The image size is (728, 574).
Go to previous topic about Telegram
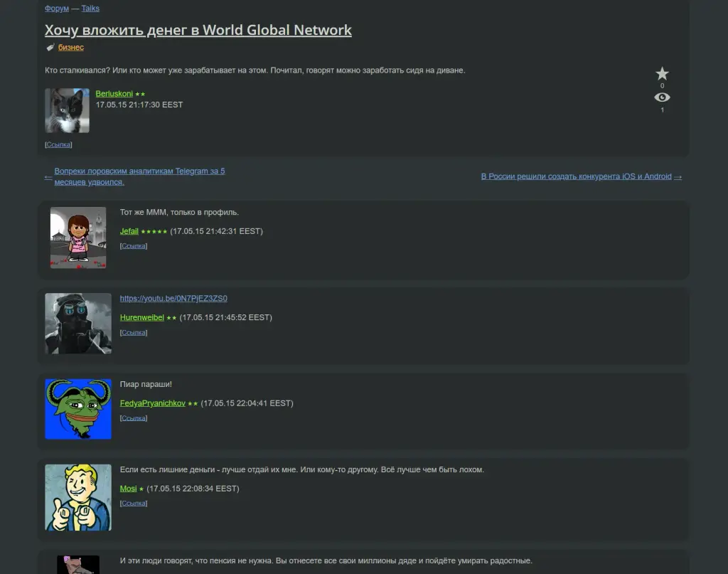click(139, 176)
